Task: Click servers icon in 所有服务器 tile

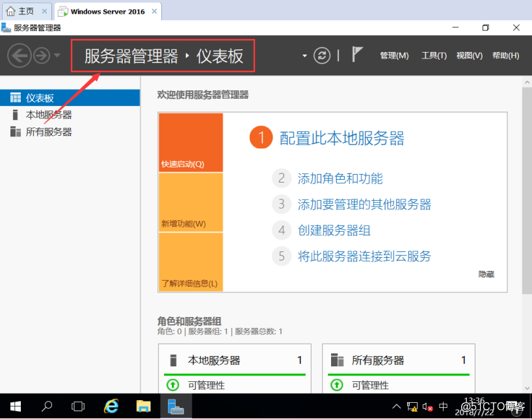Action: pyautogui.click(x=338, y=360)
